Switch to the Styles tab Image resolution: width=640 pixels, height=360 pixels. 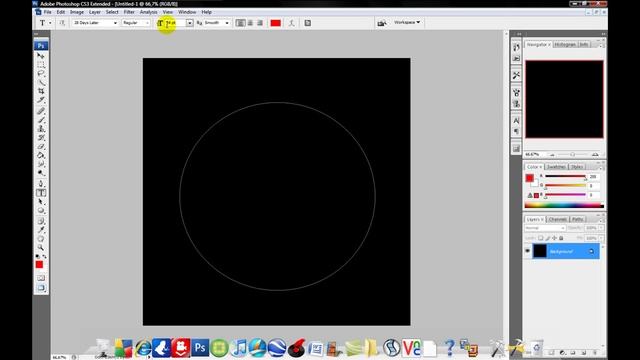(576, 167)
